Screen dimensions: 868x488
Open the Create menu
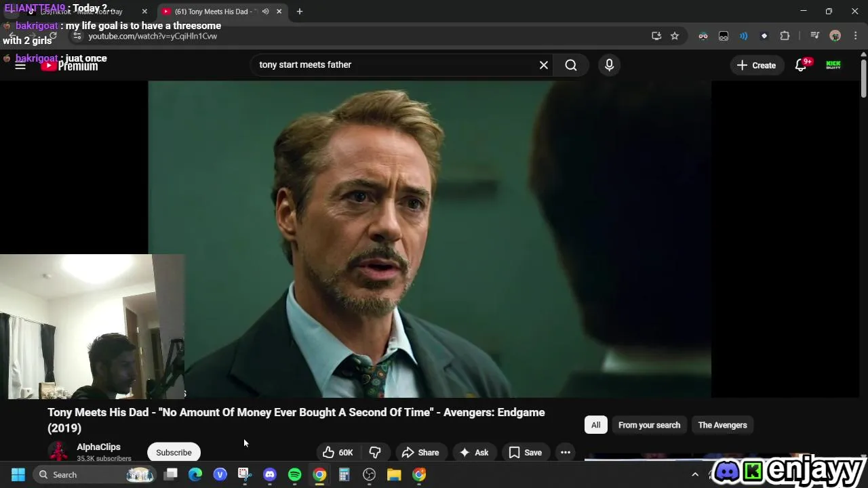757,65
